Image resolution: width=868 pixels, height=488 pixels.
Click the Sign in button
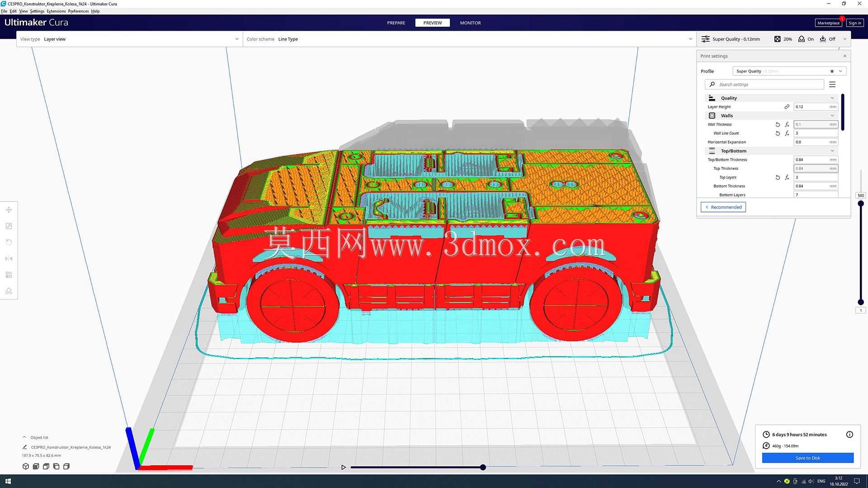854,23
